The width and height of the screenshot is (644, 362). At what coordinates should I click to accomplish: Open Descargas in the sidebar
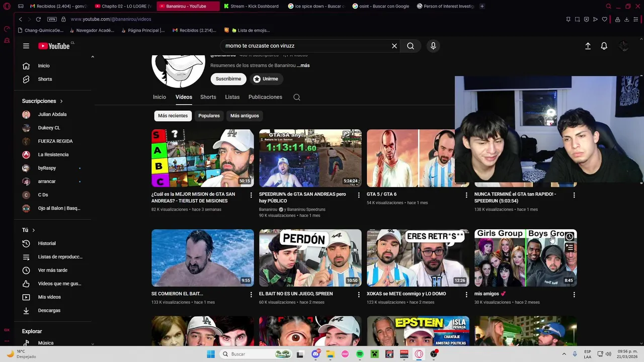tap(49, 310)
